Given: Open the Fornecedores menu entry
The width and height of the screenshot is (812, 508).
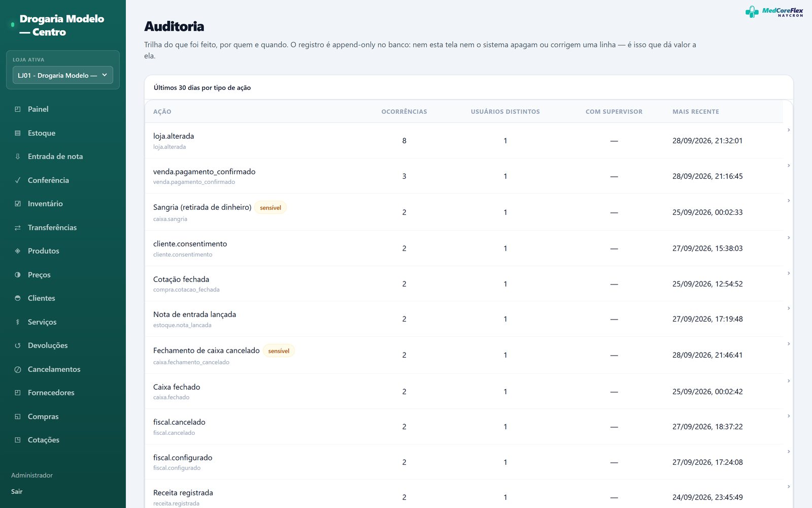Looking at the screenshot, I should click(x=63, y=393).
